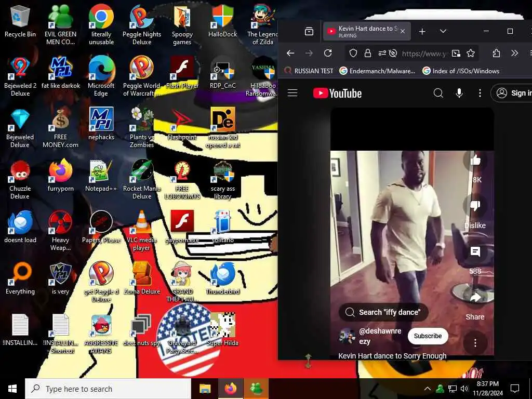Screen dimensions: 532x399
Task: Click the Type here to search box
Action: 108,389
